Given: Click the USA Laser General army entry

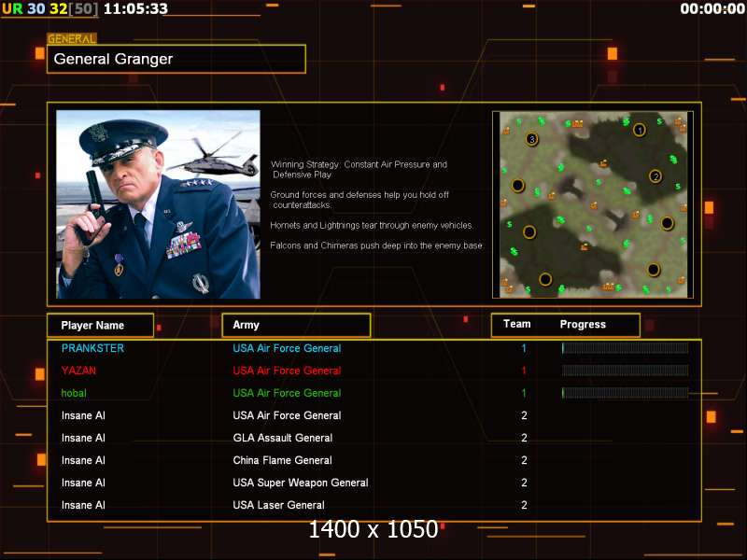Looking at the screenshot, I should [x=278, y=505].
